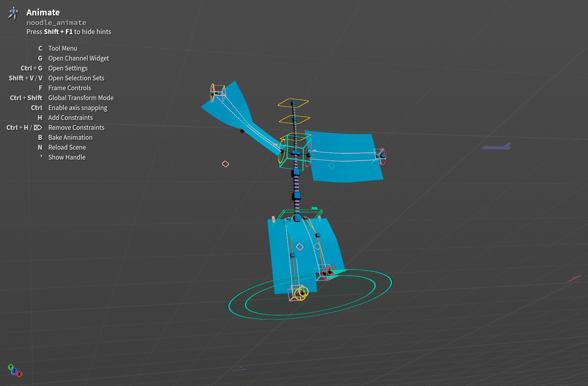Viewport: 588px width, 386px height.
Task: Select the topmost yellow square head control
Action: (293, 103)
